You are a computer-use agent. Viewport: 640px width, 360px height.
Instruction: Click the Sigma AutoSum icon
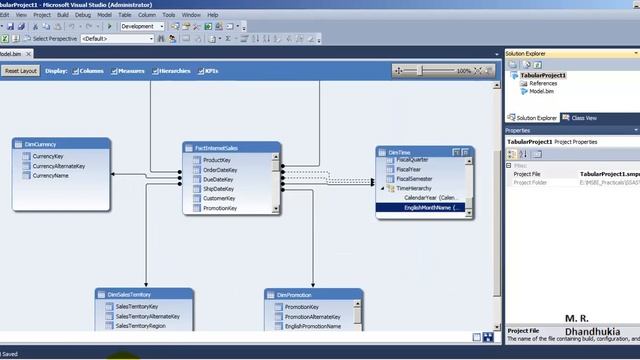(228, 39)
